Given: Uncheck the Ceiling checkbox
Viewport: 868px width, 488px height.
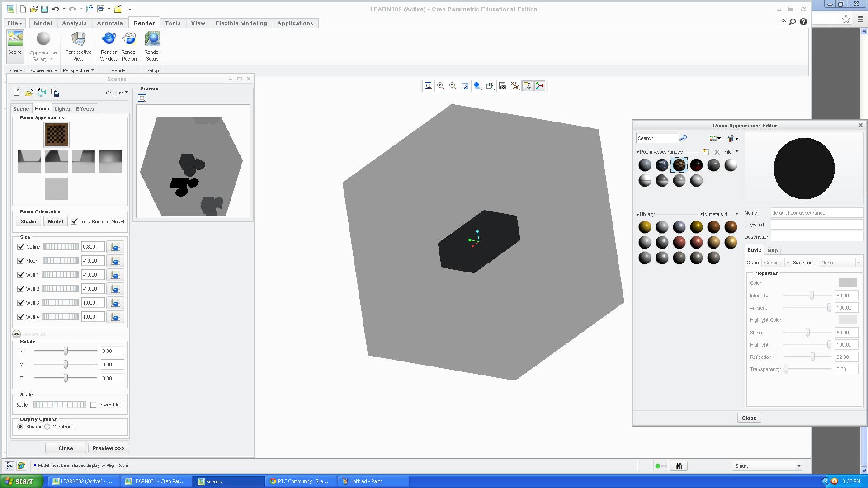Looking at the screenshot, I should [x=21, y=247].
